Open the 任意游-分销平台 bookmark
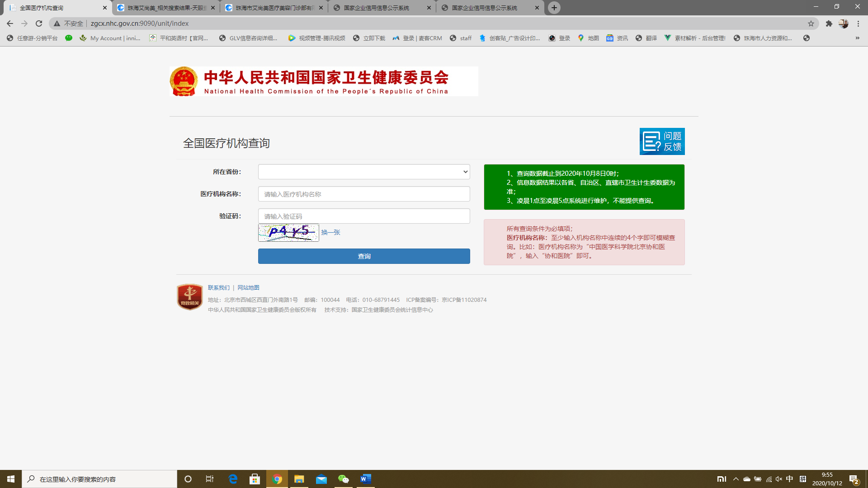This screenshot has width=868, height=488. tap(32, 38)
